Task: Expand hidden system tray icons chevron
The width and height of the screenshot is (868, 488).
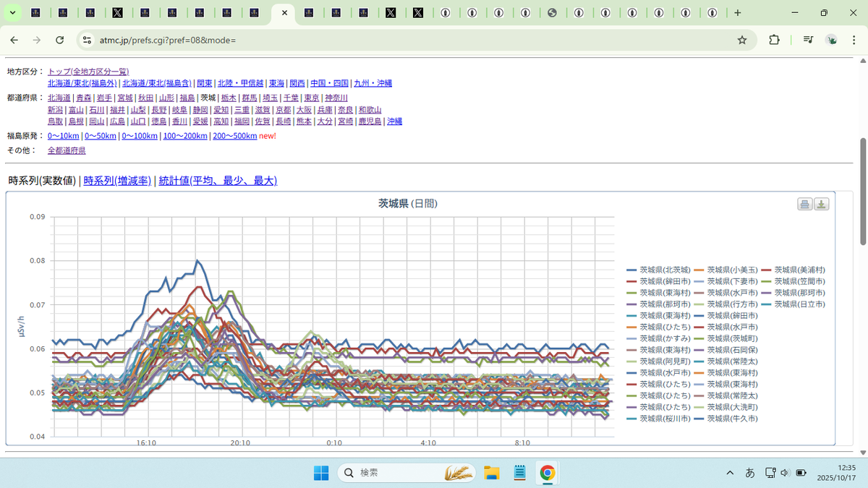Action: click(x=729, y=473)
